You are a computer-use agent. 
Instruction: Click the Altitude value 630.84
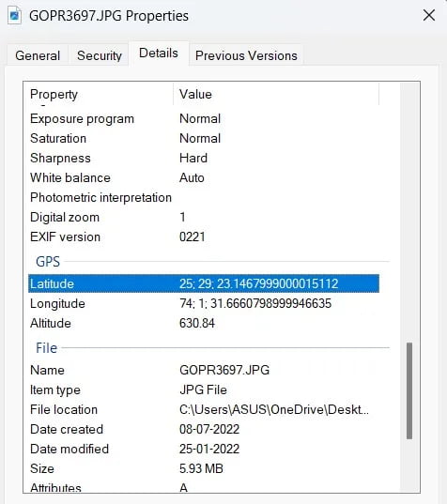click(x=197, y=323)
